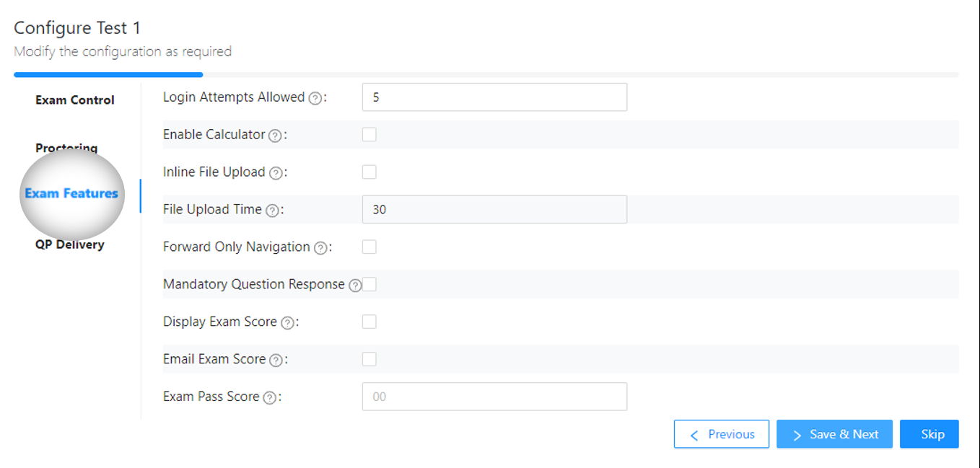Toggle Mandatory Question Response checkbox
The height and width of the screenshot is (468, 980).
(x=369, y=285)
